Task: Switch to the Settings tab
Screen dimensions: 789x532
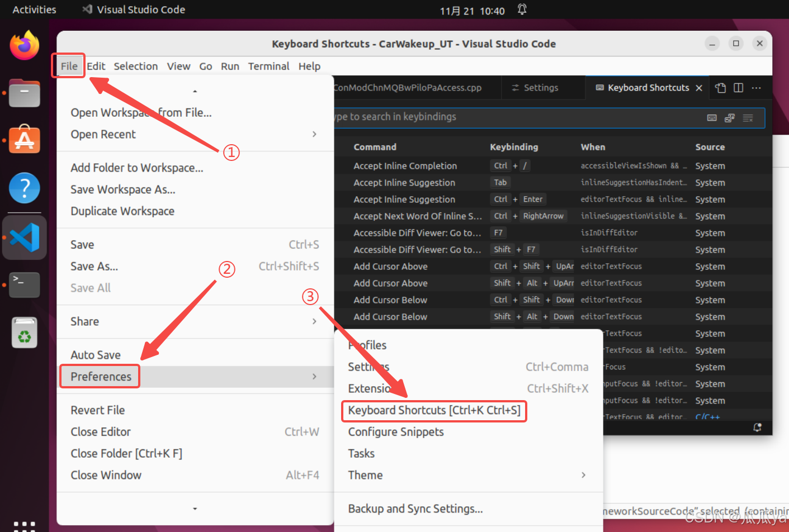Action: click(535, 88)
